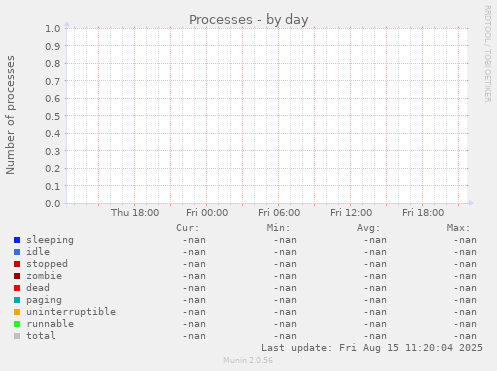Click the dead row Cur value
Viewport: 497px width, 371px height.
[194, 288]
